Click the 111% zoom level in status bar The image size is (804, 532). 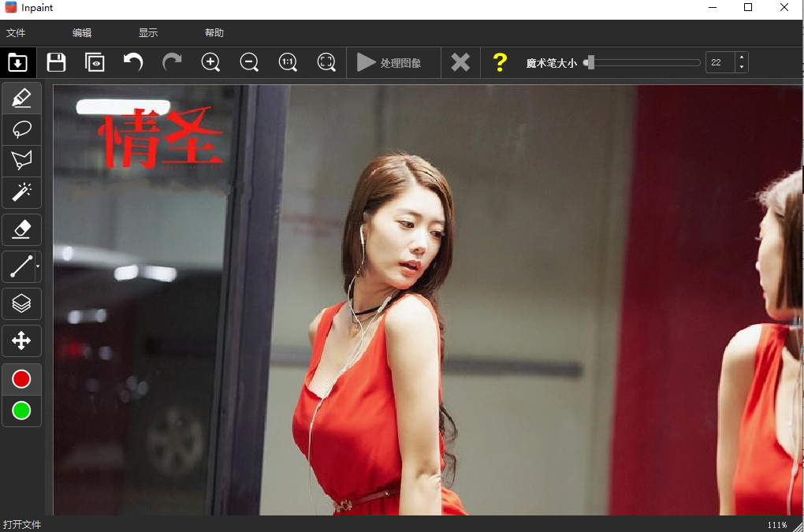pyautogui.click(x=777, y=525)
